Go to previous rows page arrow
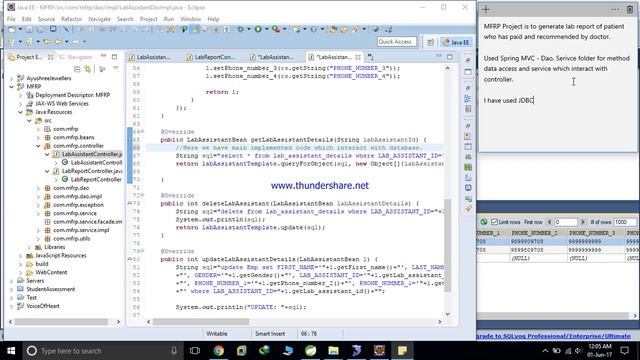Image resolution: width=640 pixels, height=360 pixels. tap(549, 222)
